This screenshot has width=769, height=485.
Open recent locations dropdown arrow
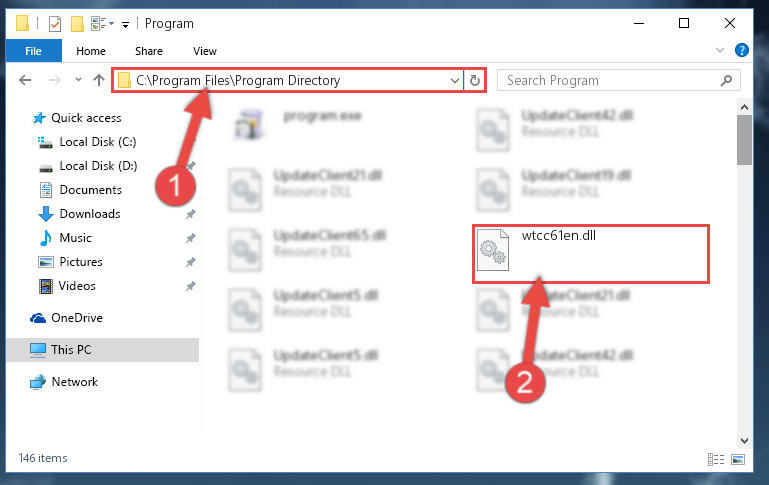[x=78, y=79]
